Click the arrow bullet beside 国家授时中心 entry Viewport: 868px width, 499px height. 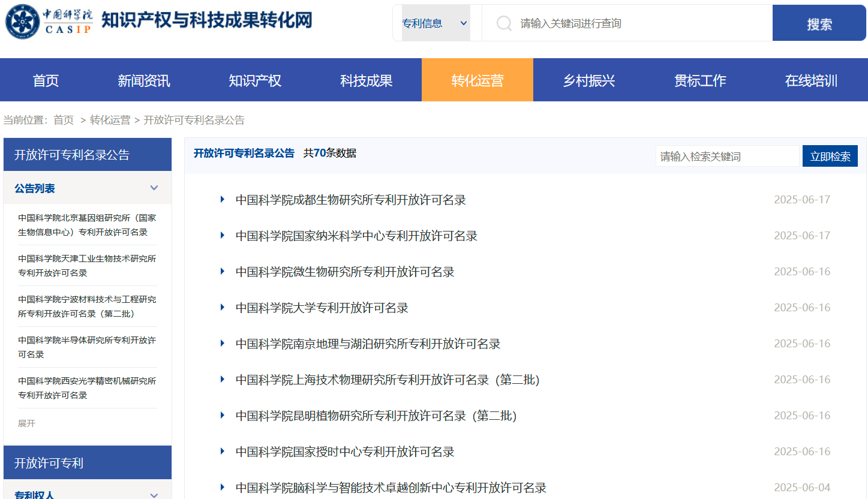click(223, 451)
